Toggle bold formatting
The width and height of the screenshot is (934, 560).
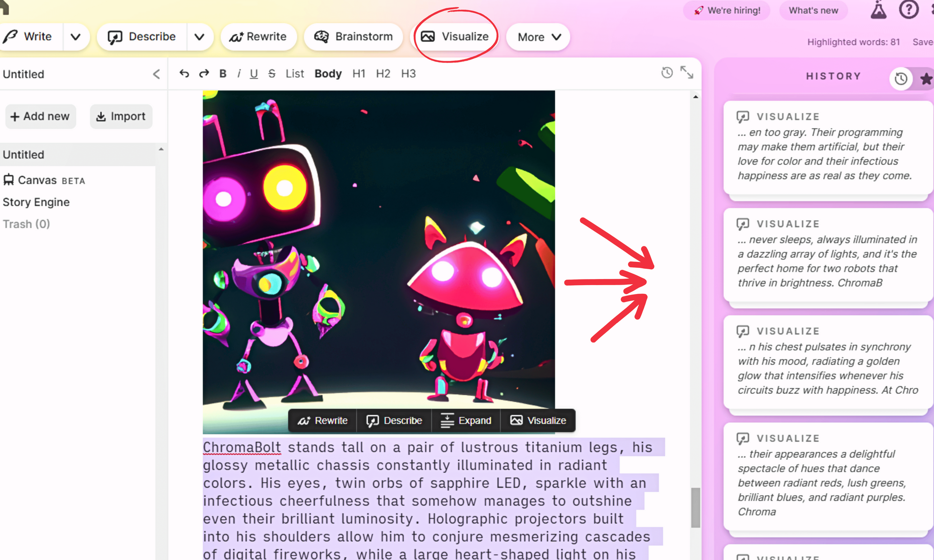point(223,74)
